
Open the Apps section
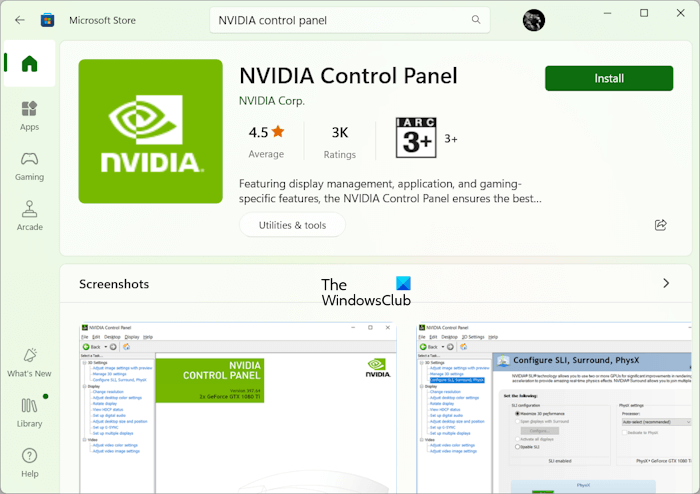pos(29,116)
